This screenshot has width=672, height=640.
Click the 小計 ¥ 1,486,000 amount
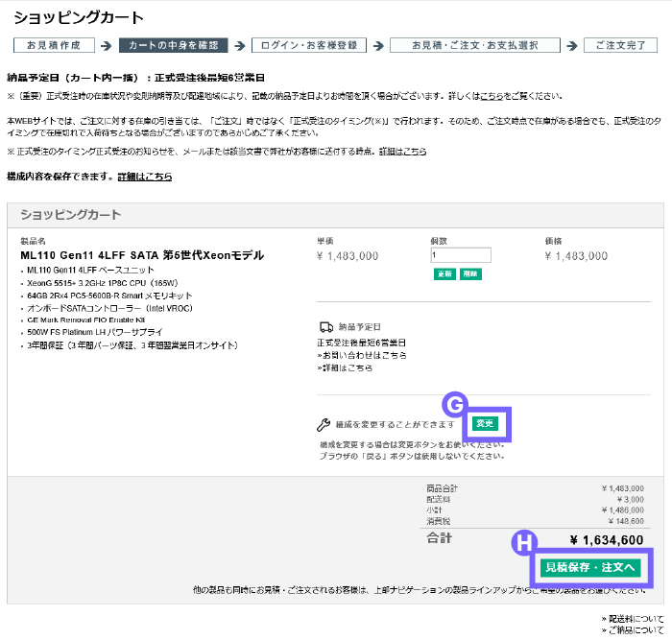623,510
